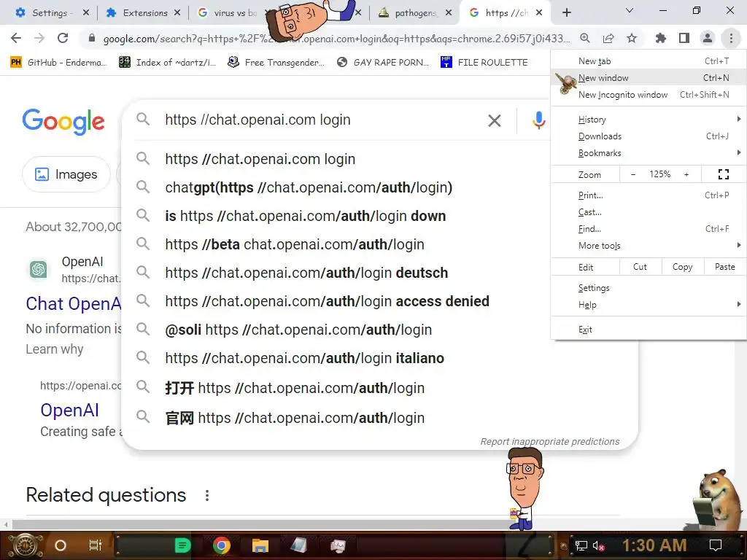Expand the More tools submenu

(649, 245)
